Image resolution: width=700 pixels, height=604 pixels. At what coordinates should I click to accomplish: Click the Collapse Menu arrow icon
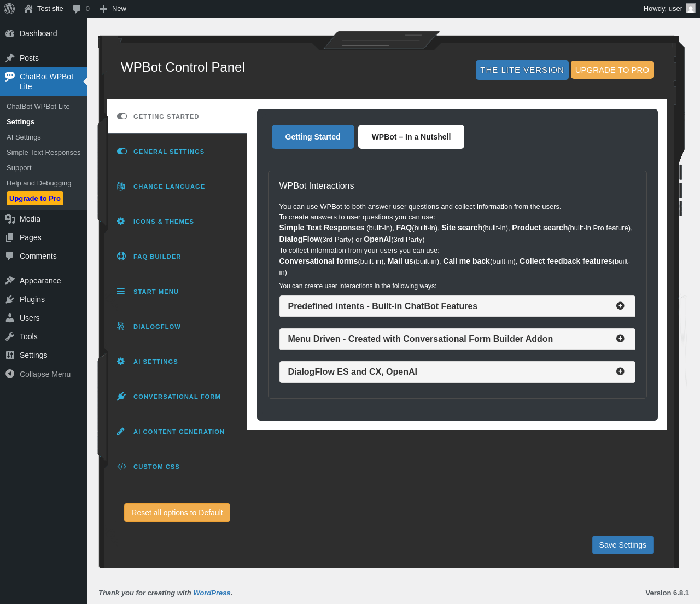(10, 374)
